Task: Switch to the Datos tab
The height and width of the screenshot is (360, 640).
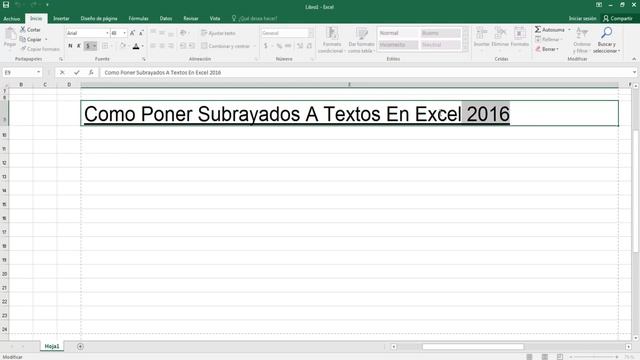Action: tap(166, 18)
